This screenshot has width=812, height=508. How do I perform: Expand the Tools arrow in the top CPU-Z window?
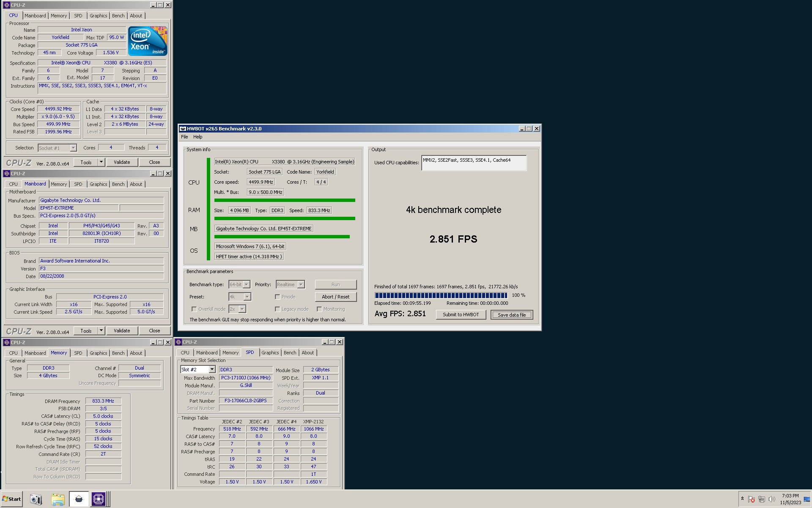[101, 162]
